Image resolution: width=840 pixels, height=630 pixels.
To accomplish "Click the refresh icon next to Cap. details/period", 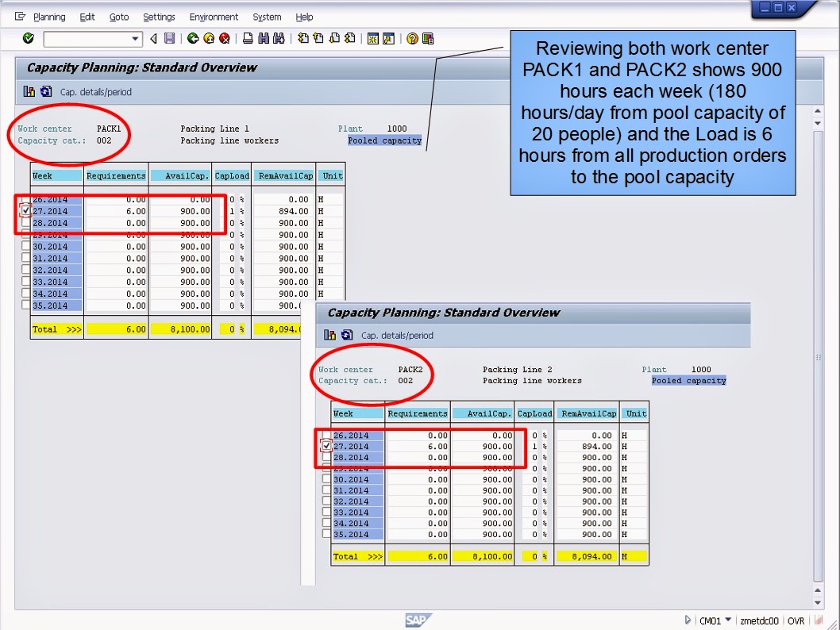I will pyautogui.click(x=44, y=90).
